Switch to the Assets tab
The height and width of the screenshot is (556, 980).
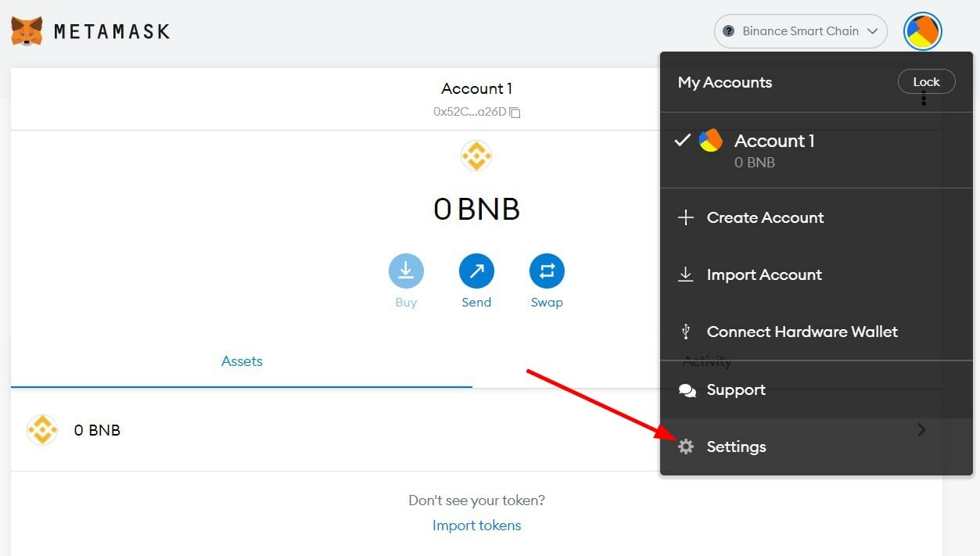[242, 361]
